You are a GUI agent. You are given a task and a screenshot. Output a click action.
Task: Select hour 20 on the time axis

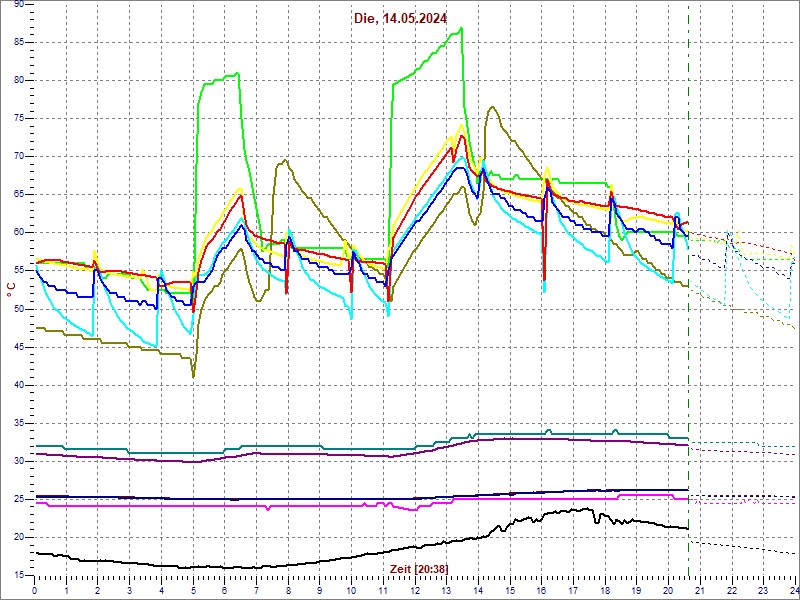point(668,590)
